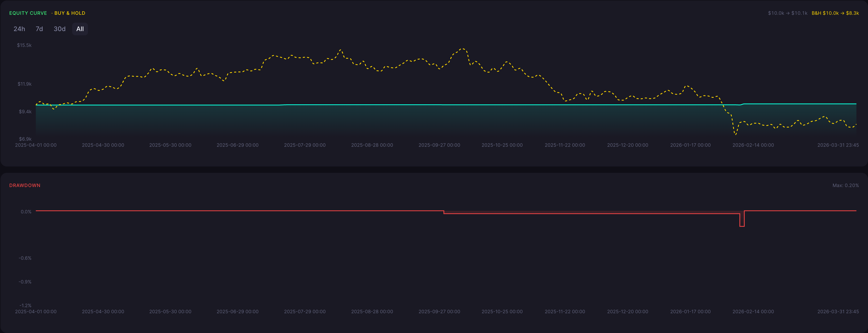The image size is (868, 333).
Task: Choose the 30d time range tab
Action: tap(60, 29)
